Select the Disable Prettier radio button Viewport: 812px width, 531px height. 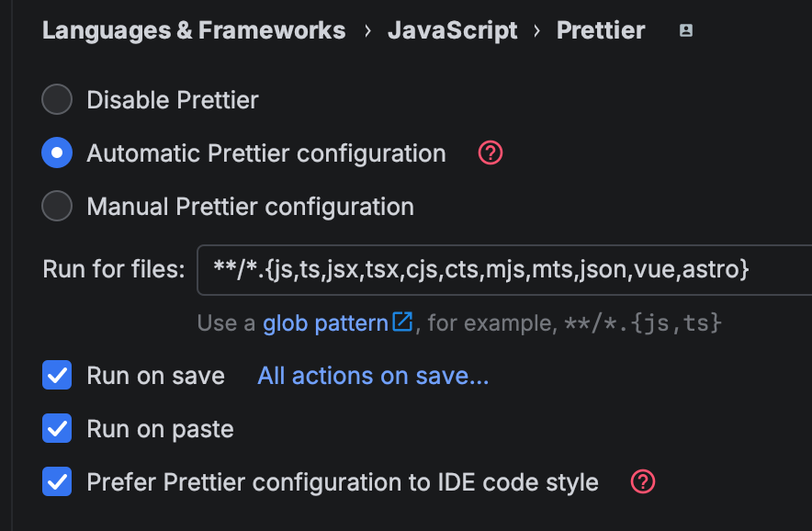tap(57, 99)
